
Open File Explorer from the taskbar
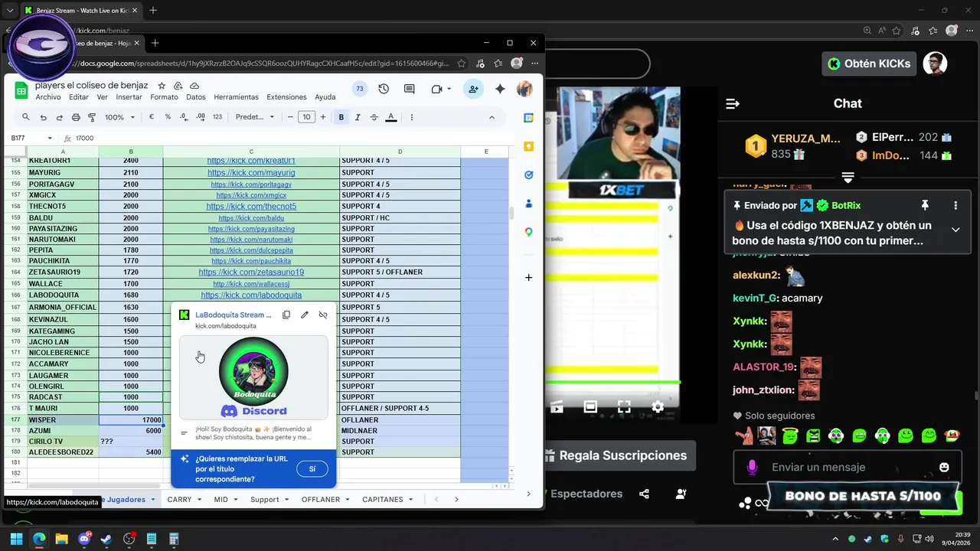click(x=61, y=539)
